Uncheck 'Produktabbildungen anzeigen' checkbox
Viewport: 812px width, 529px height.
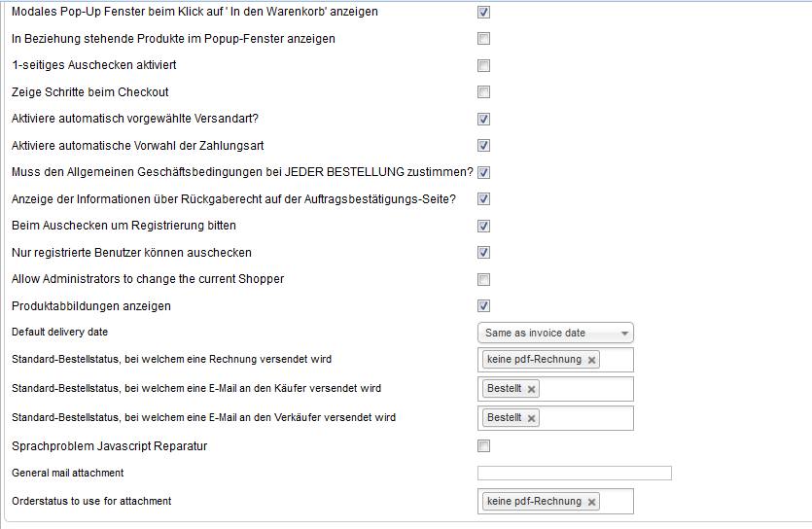[x=483, y=306]
